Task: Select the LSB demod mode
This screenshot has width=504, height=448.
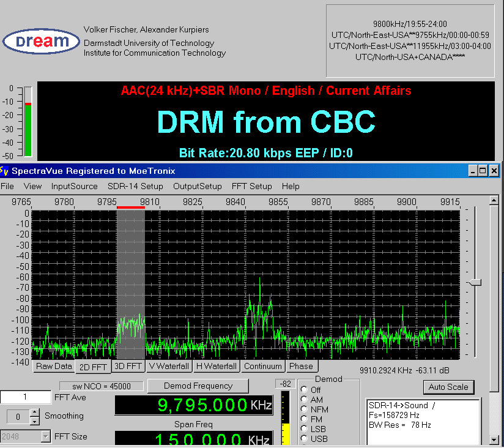Action: tap(304, 428)
